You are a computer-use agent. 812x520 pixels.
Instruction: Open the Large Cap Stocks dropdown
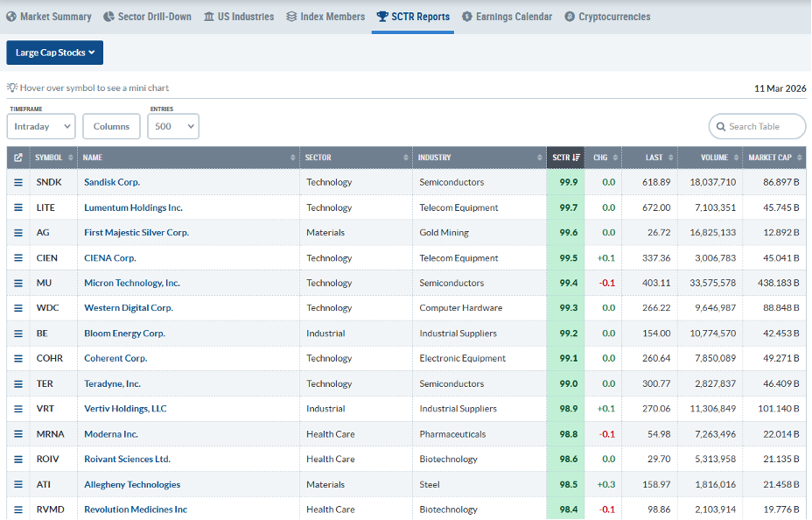[x=54, y=53]
